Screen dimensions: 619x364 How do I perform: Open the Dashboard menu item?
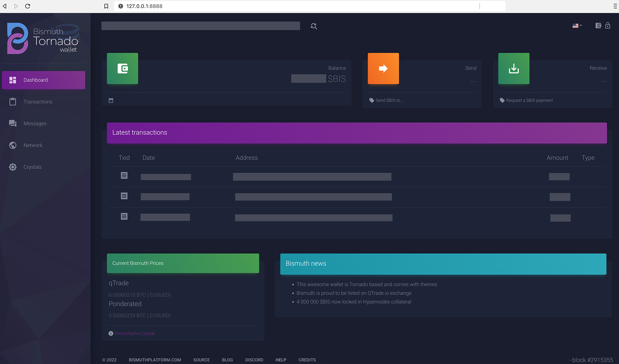click(x=43, y=80)
